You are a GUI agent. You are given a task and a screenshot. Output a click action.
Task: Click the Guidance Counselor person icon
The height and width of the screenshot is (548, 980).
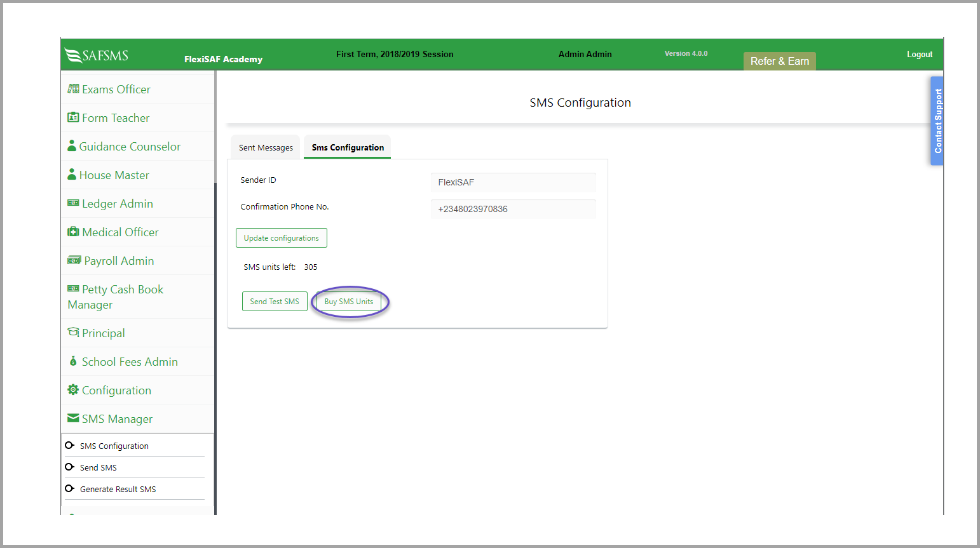72,145
